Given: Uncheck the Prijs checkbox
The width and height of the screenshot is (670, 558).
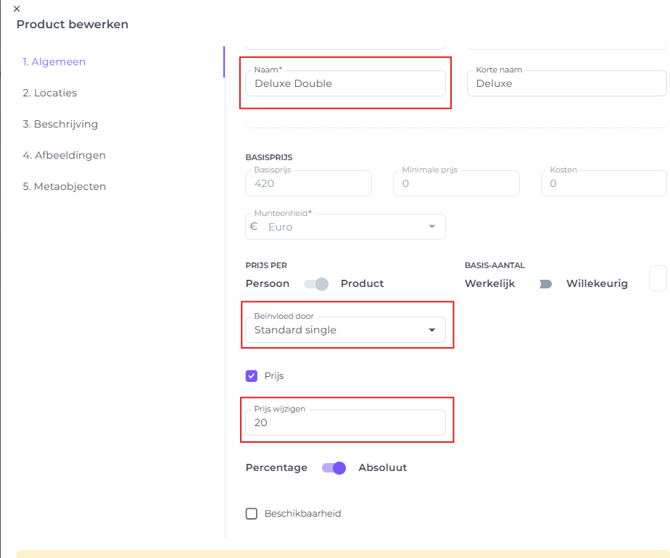Looking at the screenshot, I should click(x=252, y=376).
